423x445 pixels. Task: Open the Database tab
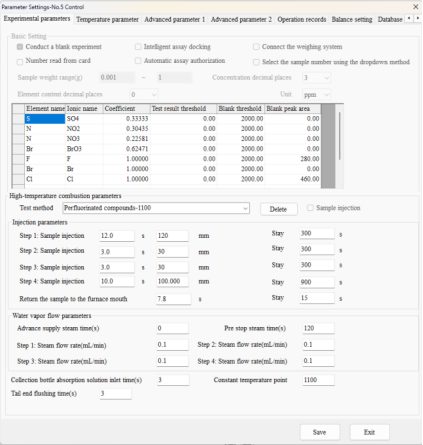pos(390,19)
